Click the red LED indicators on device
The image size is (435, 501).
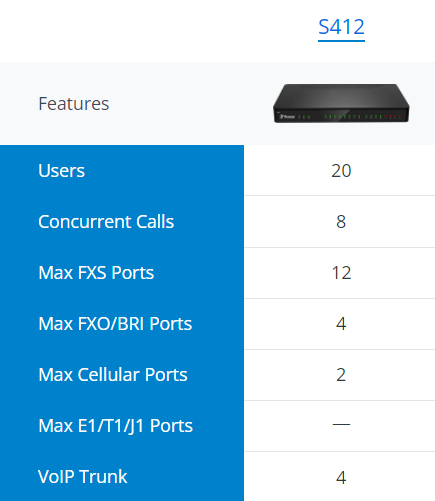393,117
